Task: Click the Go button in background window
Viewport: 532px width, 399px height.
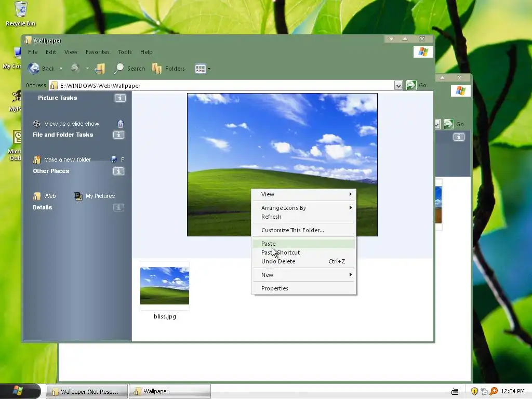Action: click(x=454, y=124)
